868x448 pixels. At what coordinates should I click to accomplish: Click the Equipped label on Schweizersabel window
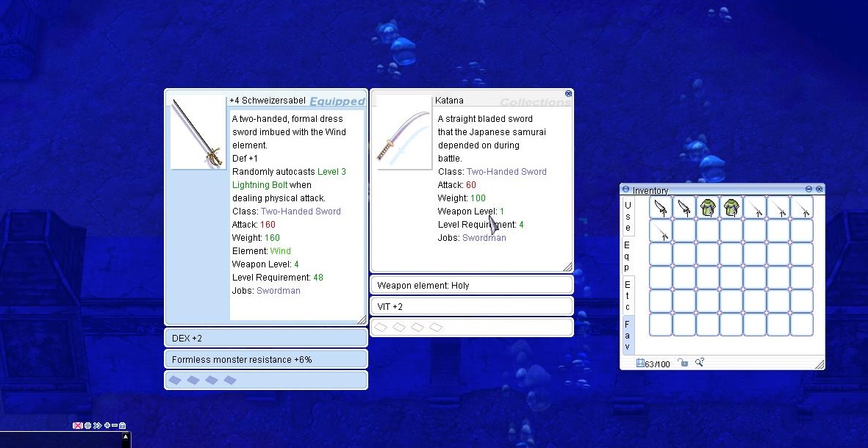click(x=337, y=101)
